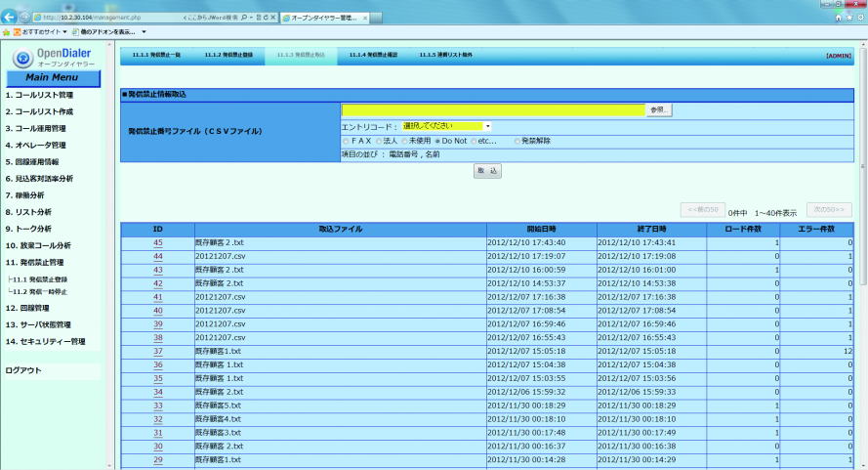Open menu 9. トーク分析
Screen dimensions: 868x470
pos(28,229)
